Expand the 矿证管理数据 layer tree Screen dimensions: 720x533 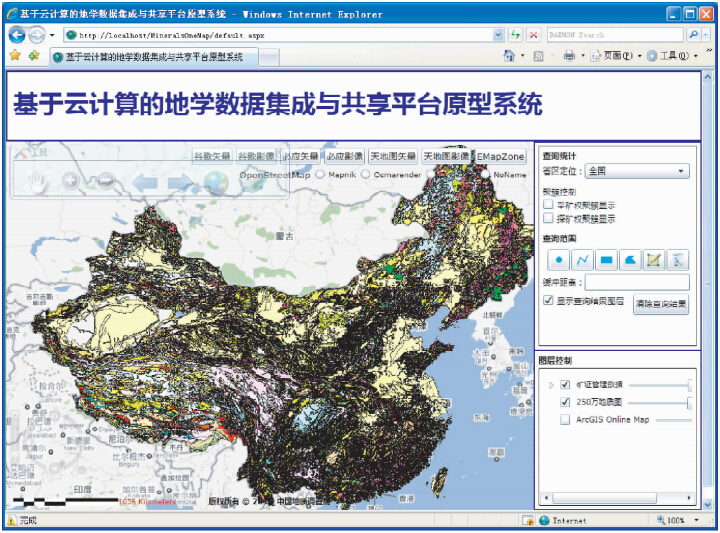pyautogui.click(x=550, y=385)
